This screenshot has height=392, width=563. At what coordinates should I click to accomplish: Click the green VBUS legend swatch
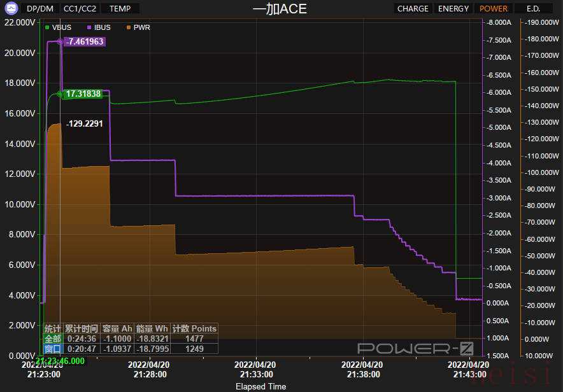(x=47, y=27)
